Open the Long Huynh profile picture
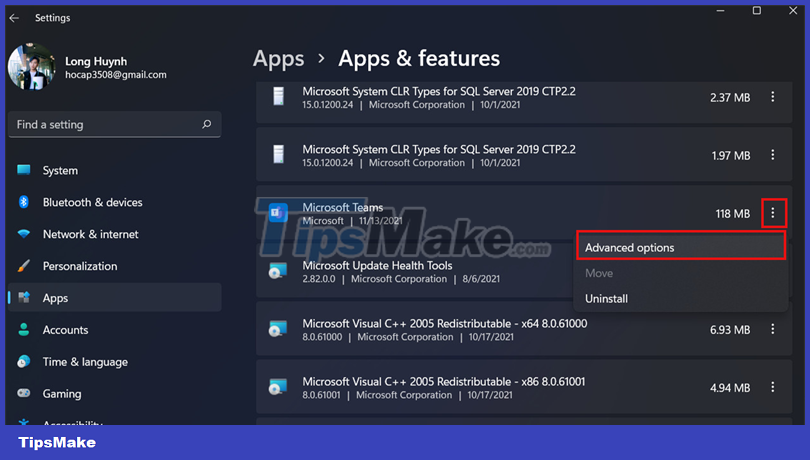 click(x=32, y=67)
